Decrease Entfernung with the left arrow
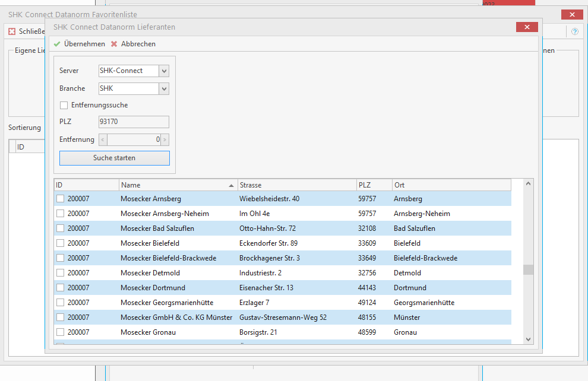 [103, 140]
